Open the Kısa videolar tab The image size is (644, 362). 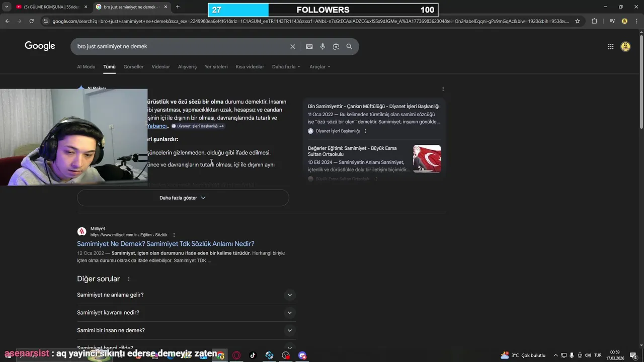coord(250,67)
